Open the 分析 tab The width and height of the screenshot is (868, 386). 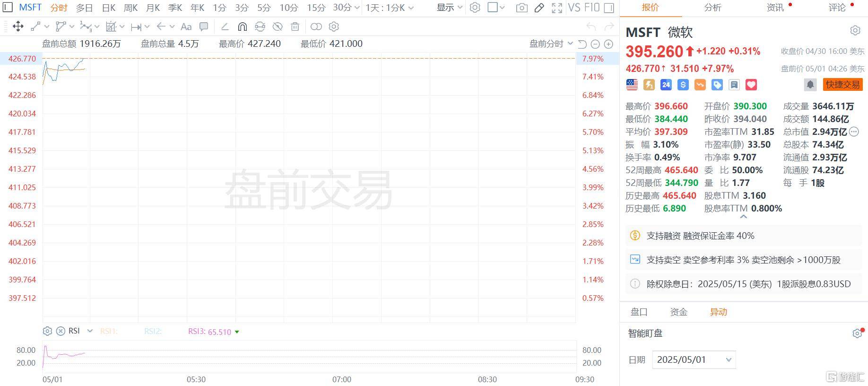(712, 8)
